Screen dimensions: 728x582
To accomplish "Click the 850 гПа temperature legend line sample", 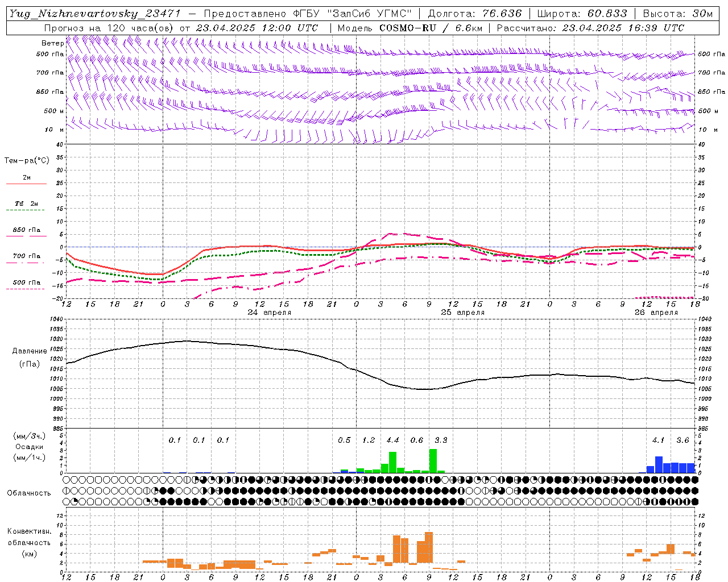I will [26, 236].
